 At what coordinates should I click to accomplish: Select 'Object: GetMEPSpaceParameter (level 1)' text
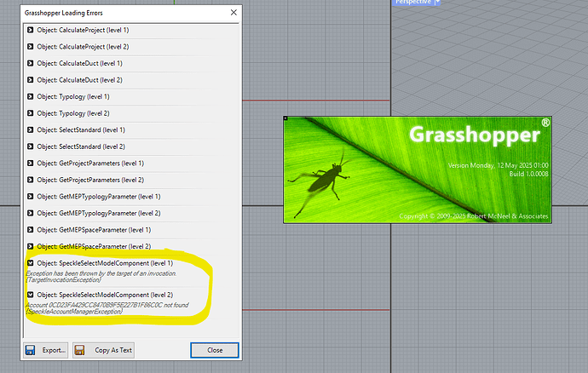pos(94,230)
